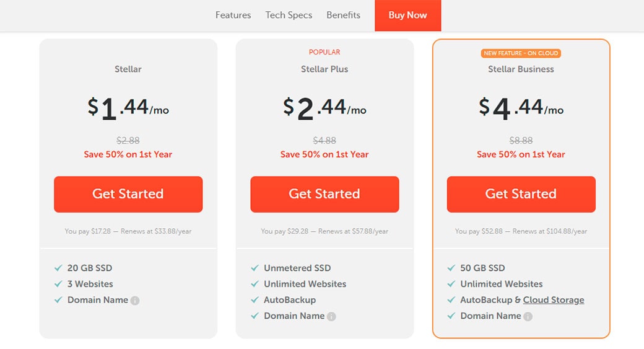
Task: Go to the Tech Specs tab
Action: click(289, 15)
